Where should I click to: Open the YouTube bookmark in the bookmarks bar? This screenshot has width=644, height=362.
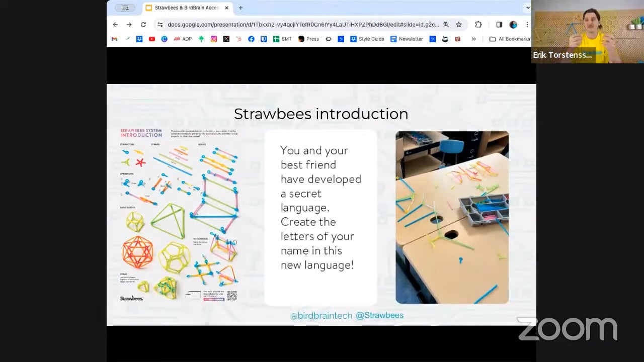point(151,39)
